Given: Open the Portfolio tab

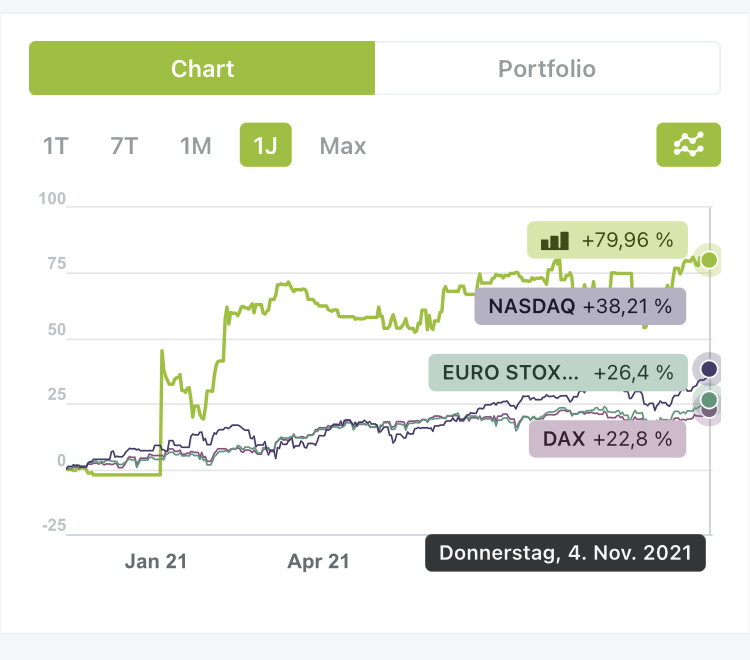Looking at the screenshot, I should click(x=547, y=69).
